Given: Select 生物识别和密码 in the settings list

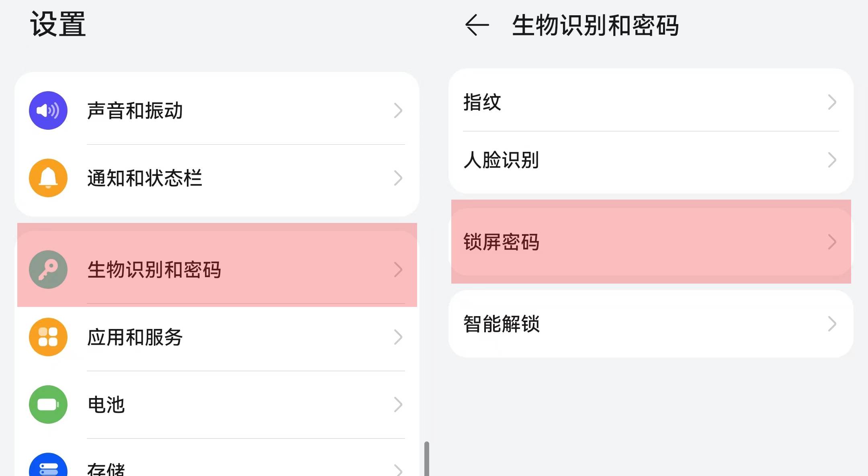Looking at the screenshot, I should click(154, 270).
